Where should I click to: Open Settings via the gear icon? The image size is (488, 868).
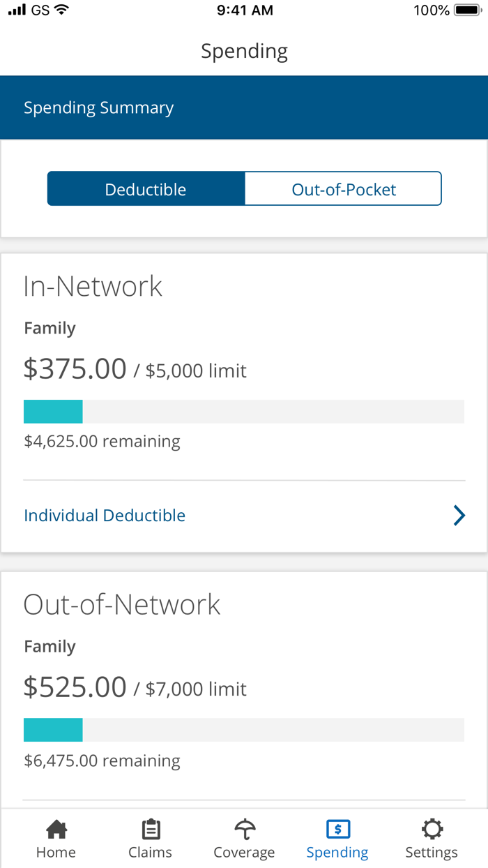[432, 830]
